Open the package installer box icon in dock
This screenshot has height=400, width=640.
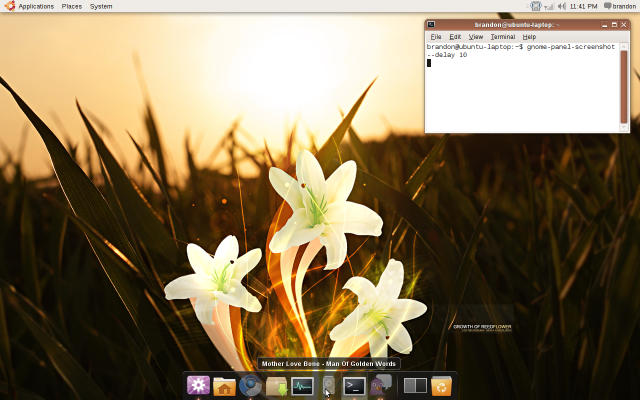pos(276,386)
